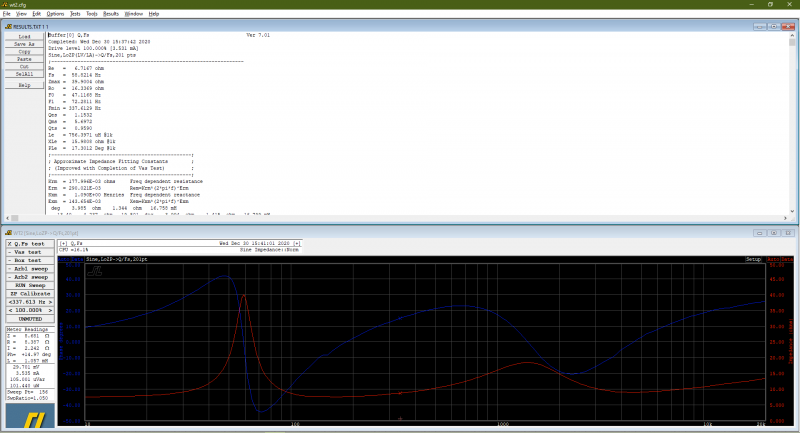Screen dimensions: 800x433
Task: Click the Cut button in results panel
Action: click(24, 66)
